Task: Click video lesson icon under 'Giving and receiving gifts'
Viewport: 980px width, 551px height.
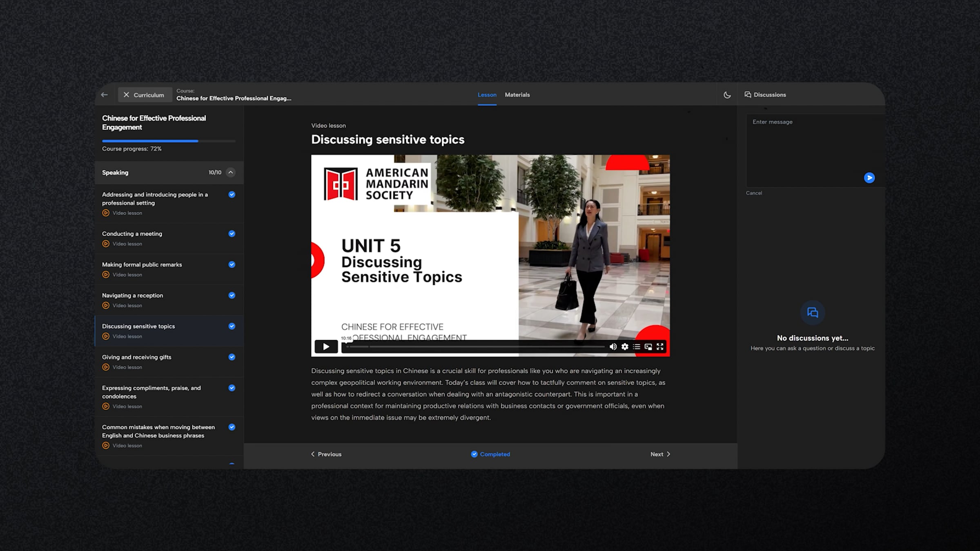Action: pos(106,367)
